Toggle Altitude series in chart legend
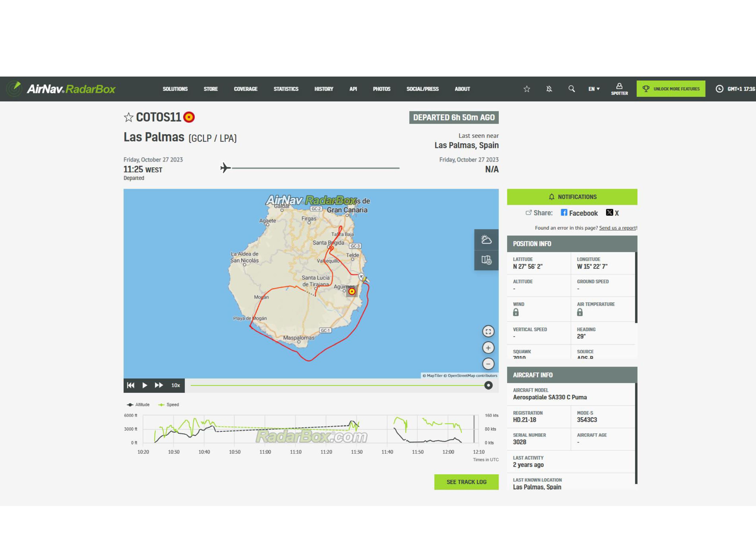Viewport: 756px width, 535px height. click(138, 405)
